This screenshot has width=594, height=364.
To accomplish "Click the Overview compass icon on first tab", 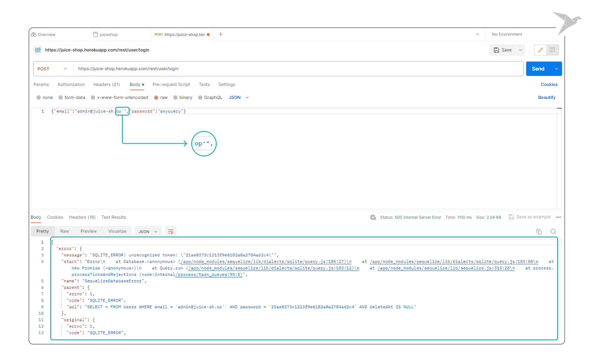I will (34, 34).
